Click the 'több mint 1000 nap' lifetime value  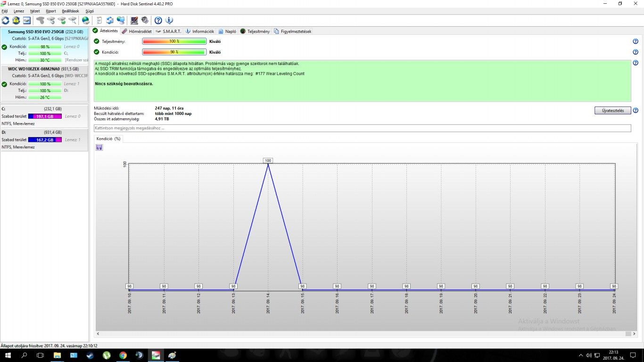click(x=173, y=114)
